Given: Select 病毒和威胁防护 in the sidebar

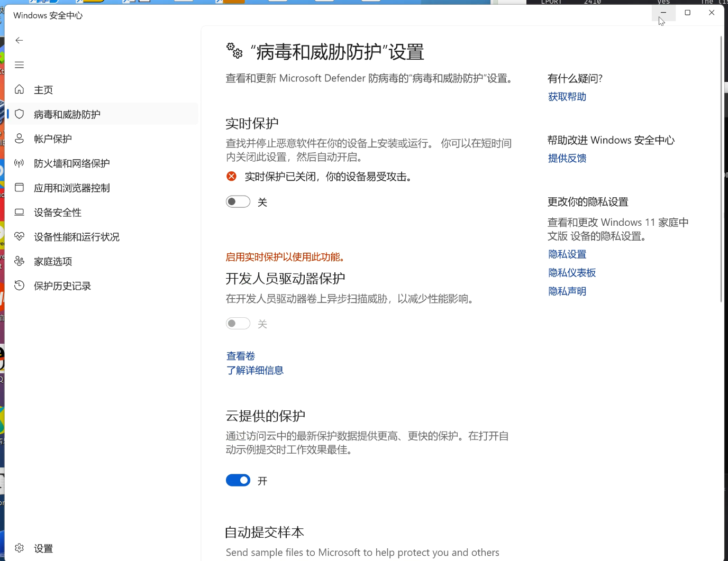Looking at the screenshot, I should tap(103, 114).
